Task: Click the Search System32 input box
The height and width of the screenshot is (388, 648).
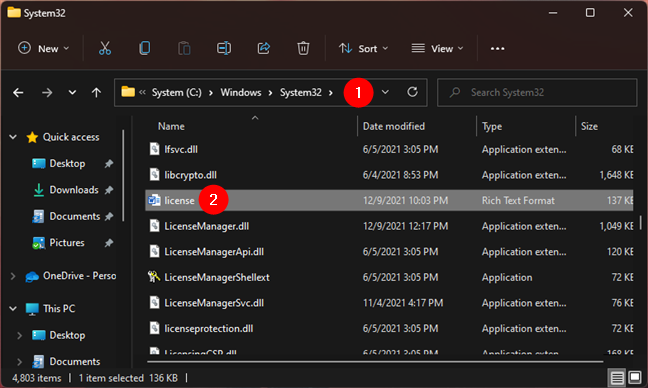Action: pos(537,92)
